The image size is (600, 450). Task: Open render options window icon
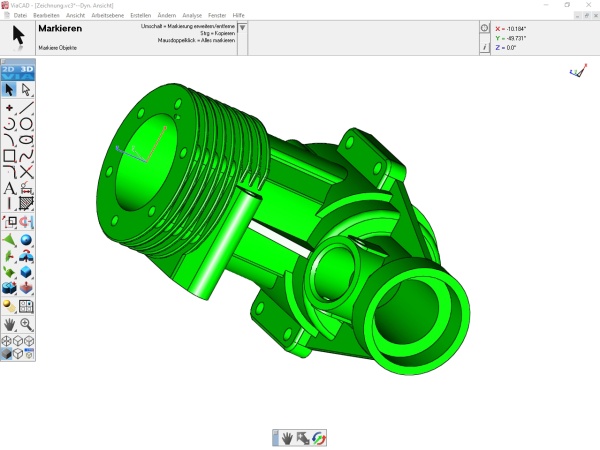[x=29, y=354]
